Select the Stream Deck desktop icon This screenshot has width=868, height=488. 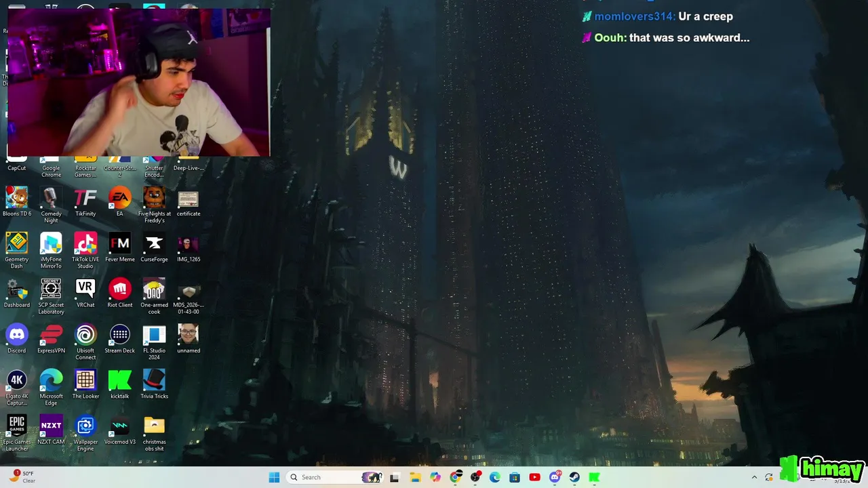click(120, 339)
